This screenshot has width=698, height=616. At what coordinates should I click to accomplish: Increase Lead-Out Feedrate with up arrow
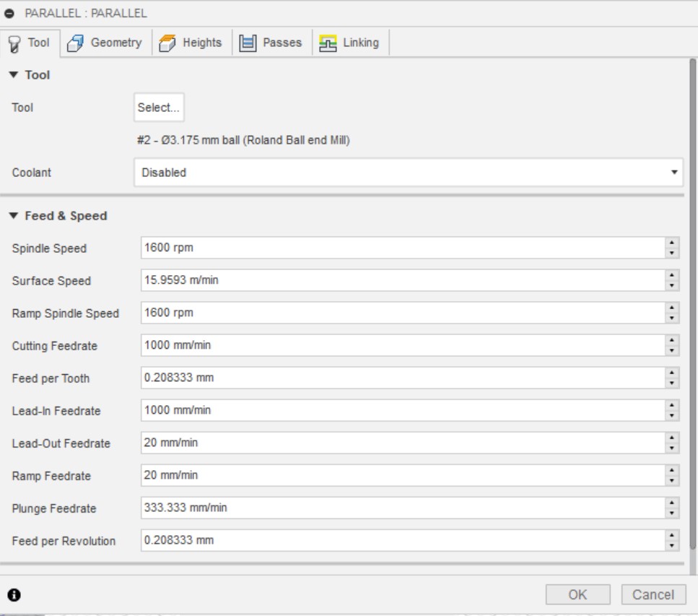tap(672, 438)
